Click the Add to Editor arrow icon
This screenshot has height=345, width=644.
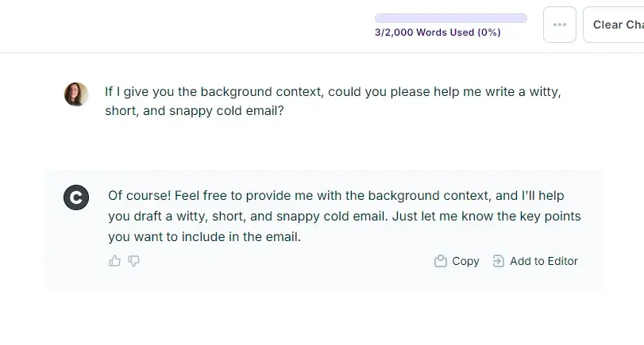(499, 261)
